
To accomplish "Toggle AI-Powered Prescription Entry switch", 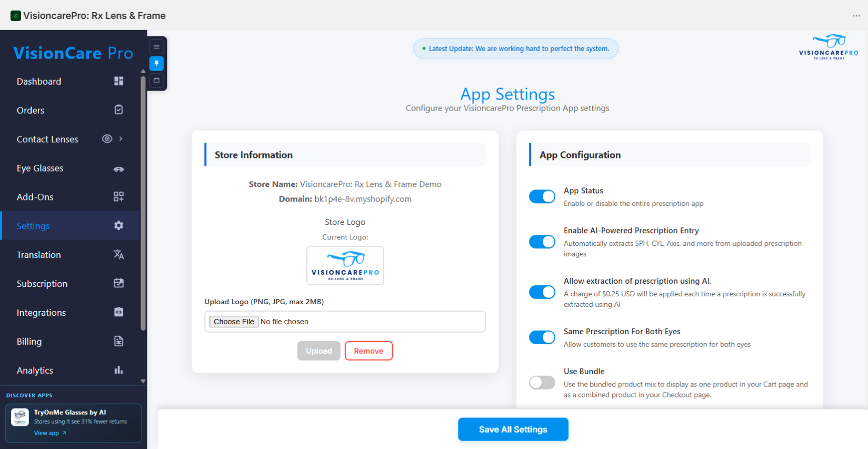I will tap(542, 242).
